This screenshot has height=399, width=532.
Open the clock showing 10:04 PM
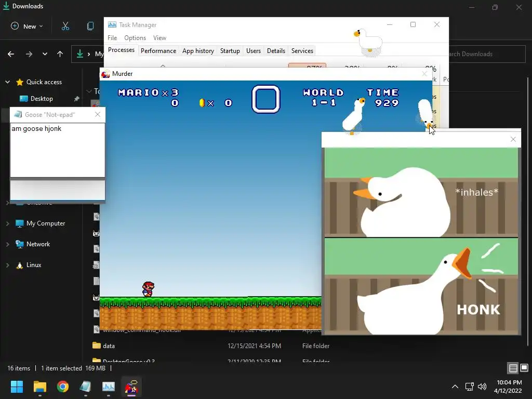[508, 387]
